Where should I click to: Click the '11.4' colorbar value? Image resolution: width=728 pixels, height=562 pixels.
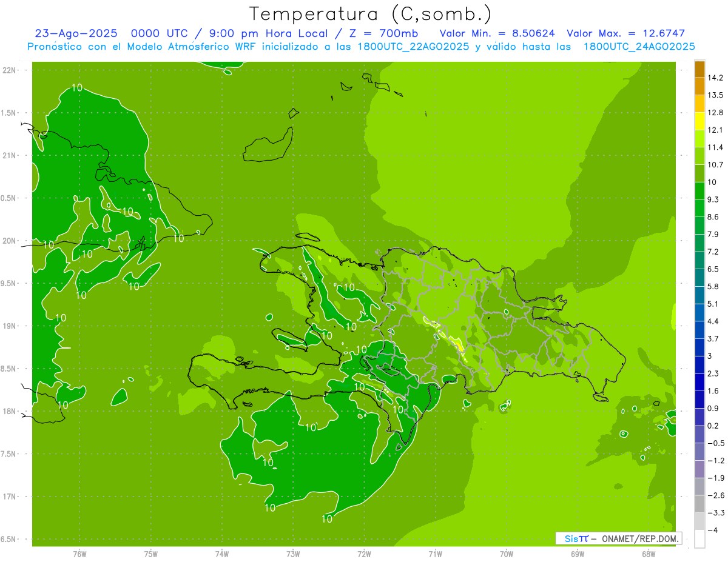coord(715,147)
